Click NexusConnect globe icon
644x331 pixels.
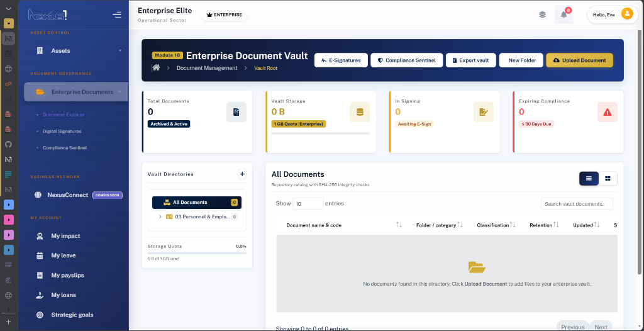pos(38,195)
